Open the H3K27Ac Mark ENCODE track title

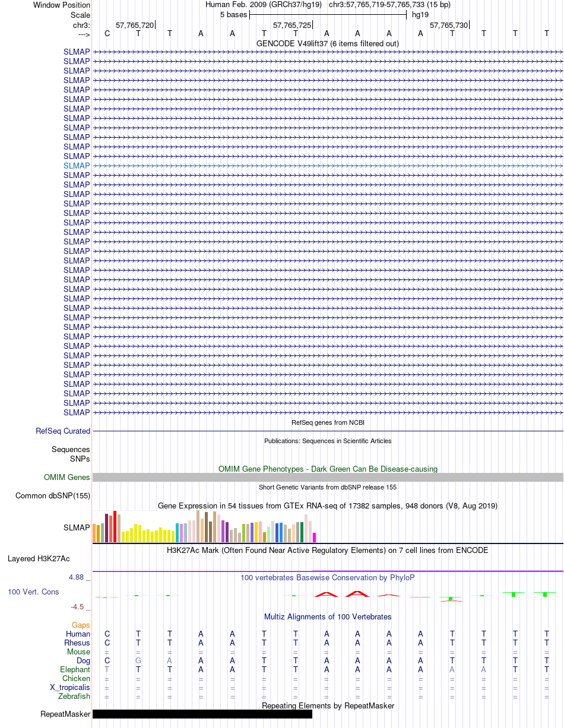coord(328,550)
